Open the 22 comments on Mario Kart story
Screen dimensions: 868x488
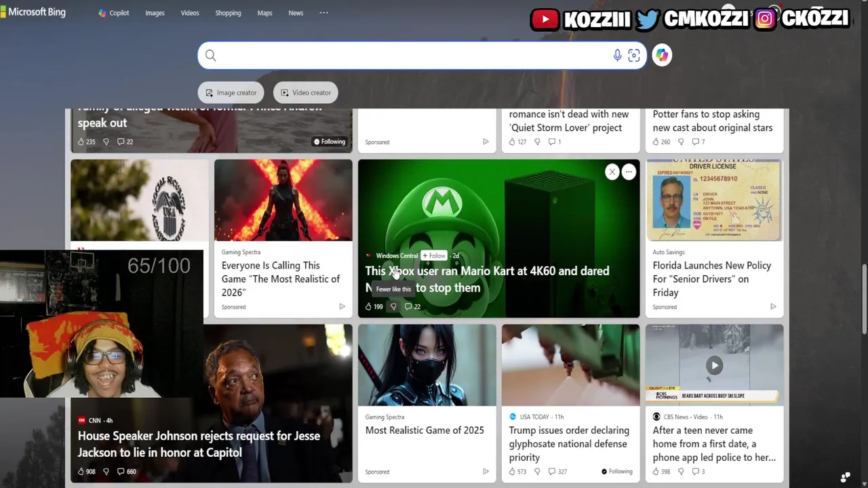click(x=412, y=306)
